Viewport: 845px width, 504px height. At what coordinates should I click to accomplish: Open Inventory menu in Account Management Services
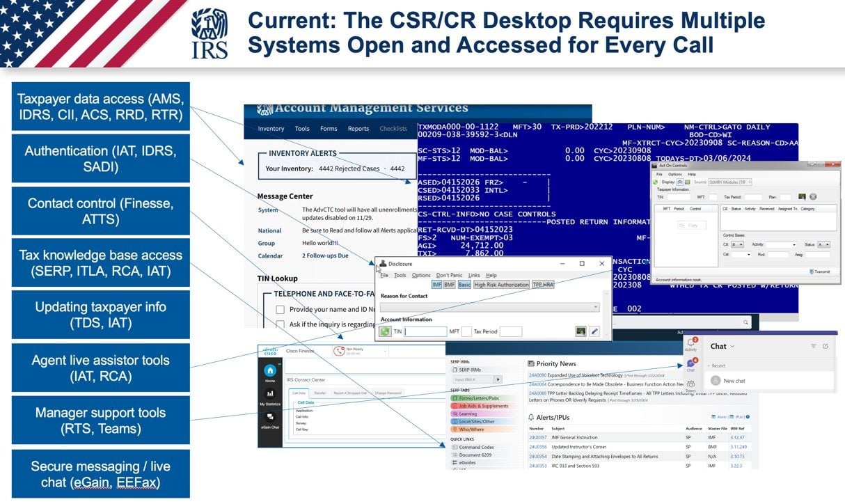point(271,129)
